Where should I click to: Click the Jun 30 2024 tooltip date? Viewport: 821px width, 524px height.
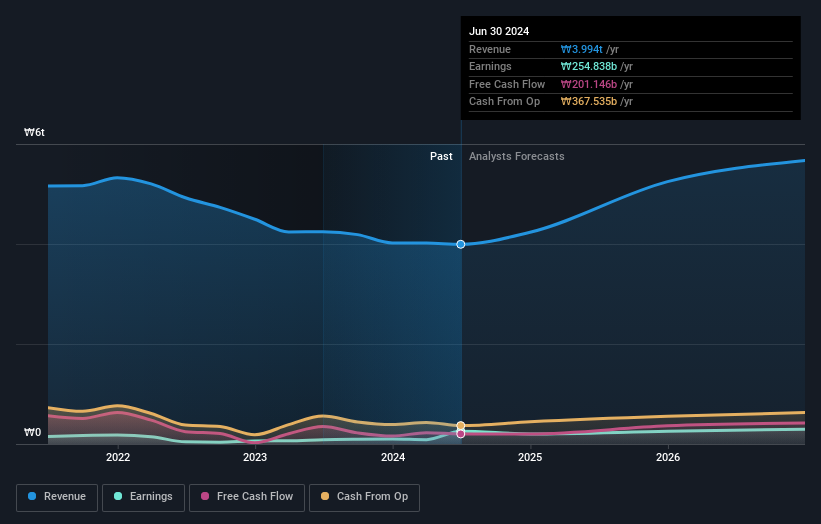point(499,31)
